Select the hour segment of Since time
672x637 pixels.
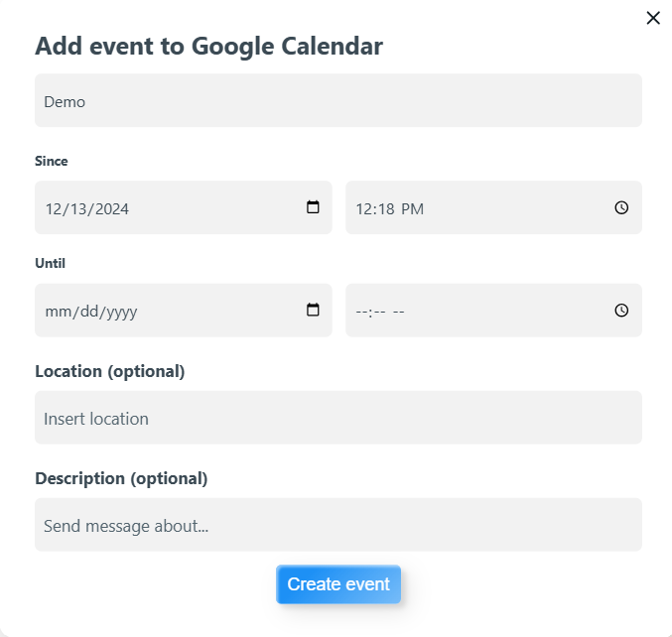363,209
